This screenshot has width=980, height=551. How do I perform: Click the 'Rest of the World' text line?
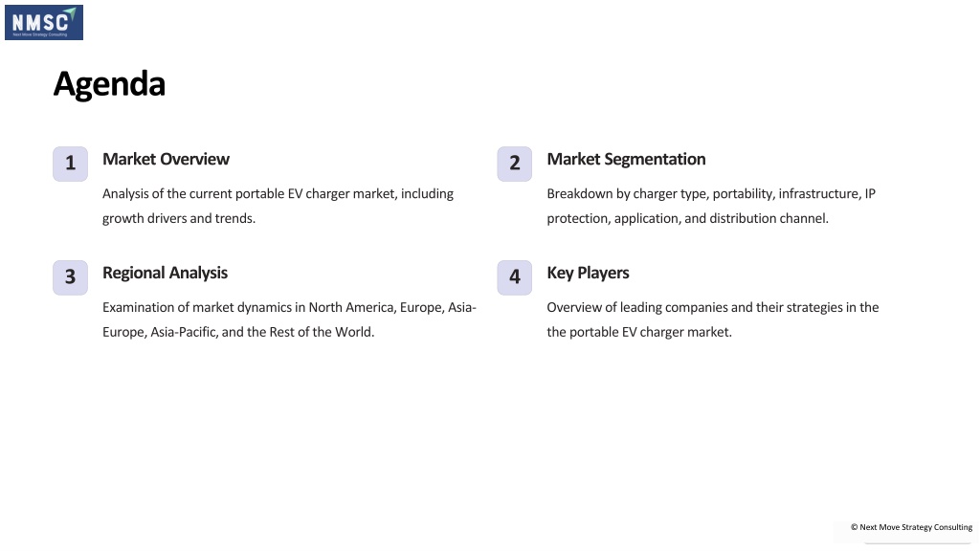pos(238,332)
